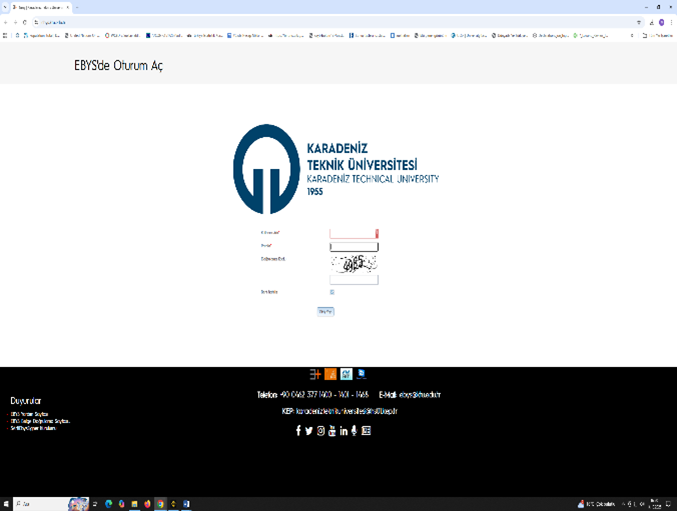The height and width of the screenshot is (511, 677).
Task: Open the Twitter bird icon in footer
Action: pos(309,431)
